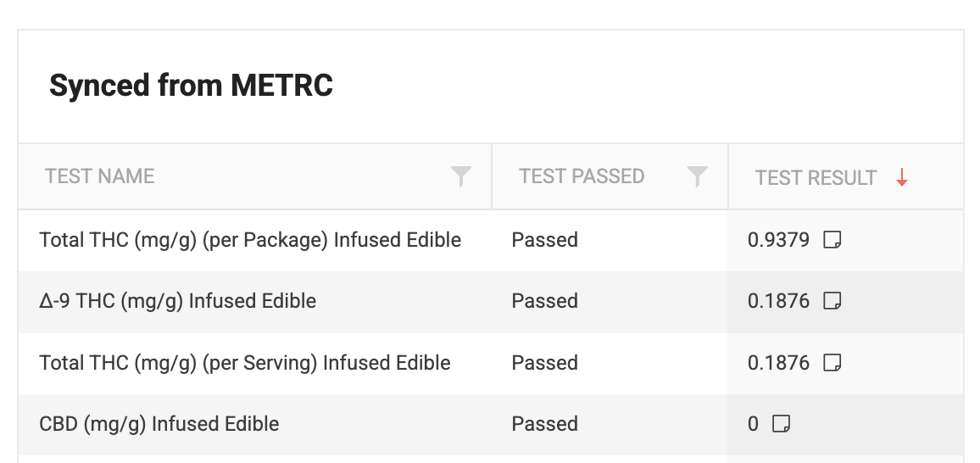Click the Test Result column header
The width and height of the screenshot is (980, 463).
point(816,177)
